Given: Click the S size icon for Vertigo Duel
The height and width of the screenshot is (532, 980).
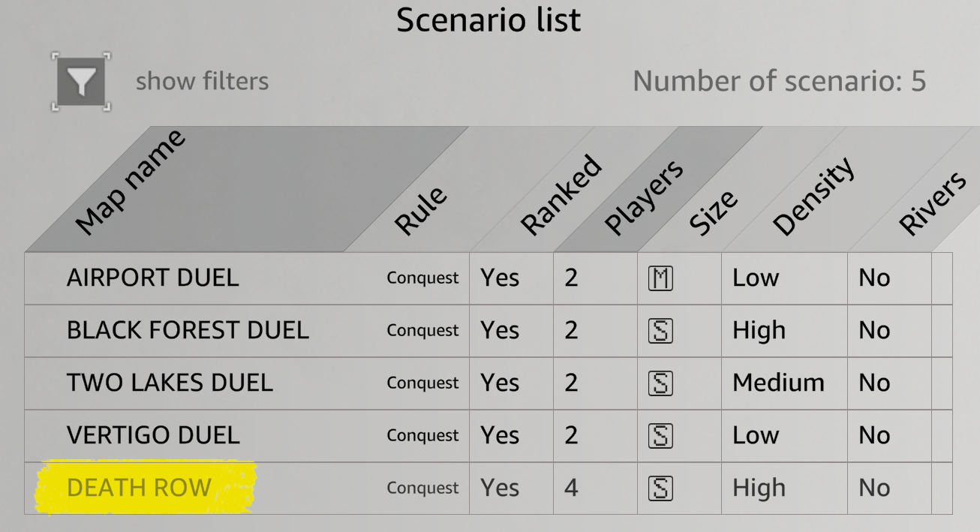Looking at the screenshot, I should tap(660, 436).
